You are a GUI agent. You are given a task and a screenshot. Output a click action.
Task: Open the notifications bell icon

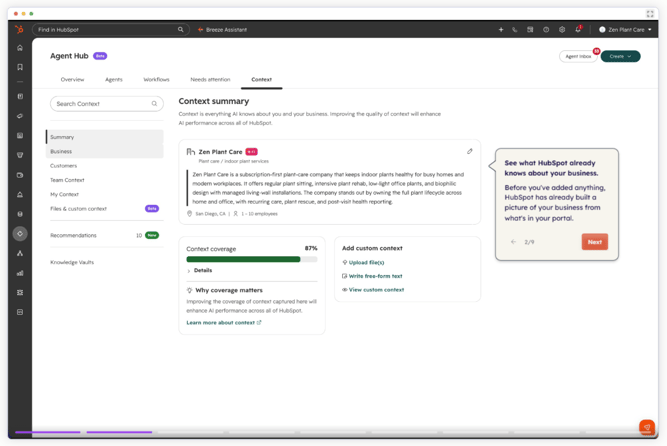click(x=578, y=30)
